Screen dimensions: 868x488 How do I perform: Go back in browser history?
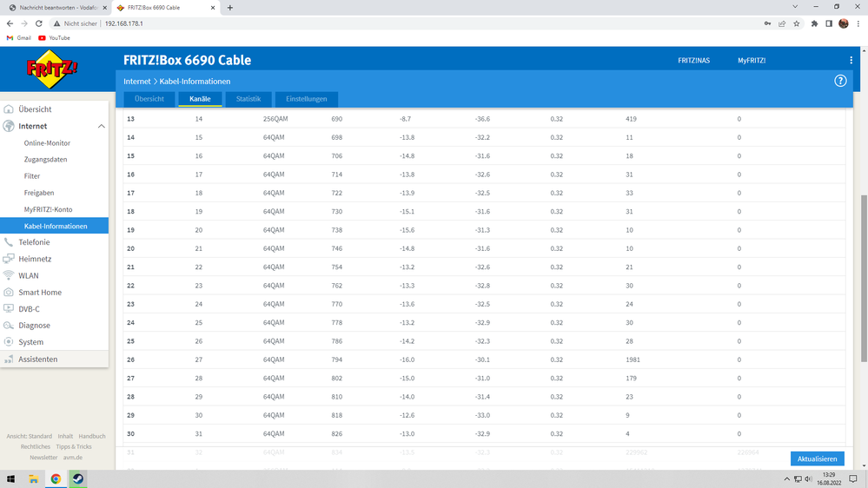coord(10,23)
